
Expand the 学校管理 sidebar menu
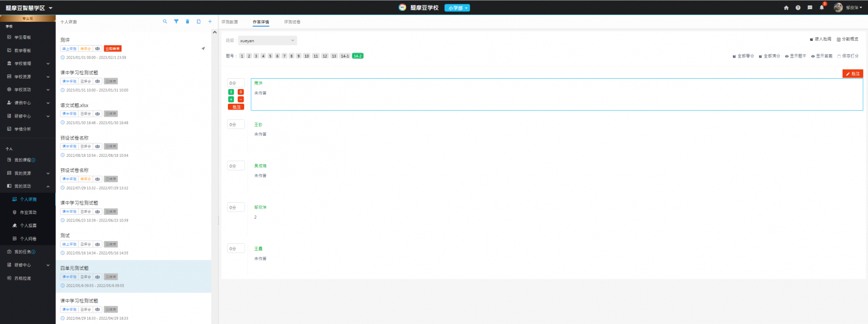(x=28, y=63)
